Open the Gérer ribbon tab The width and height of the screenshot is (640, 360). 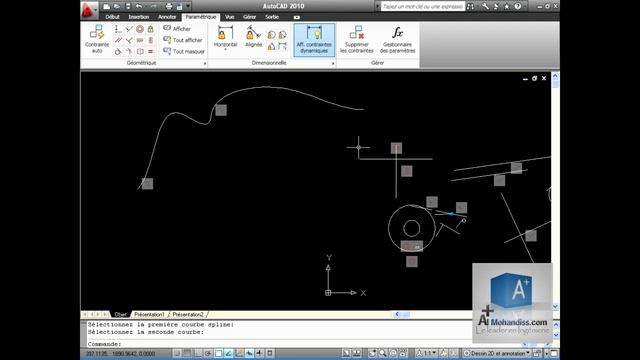tap(249, 17)
